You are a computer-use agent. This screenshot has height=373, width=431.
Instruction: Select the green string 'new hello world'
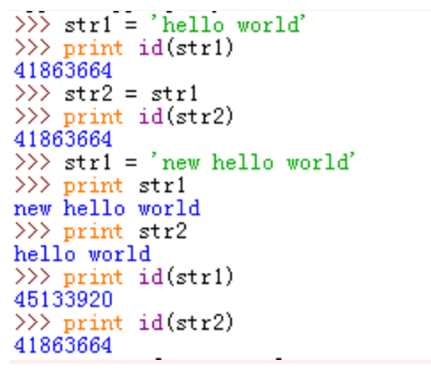253,162
